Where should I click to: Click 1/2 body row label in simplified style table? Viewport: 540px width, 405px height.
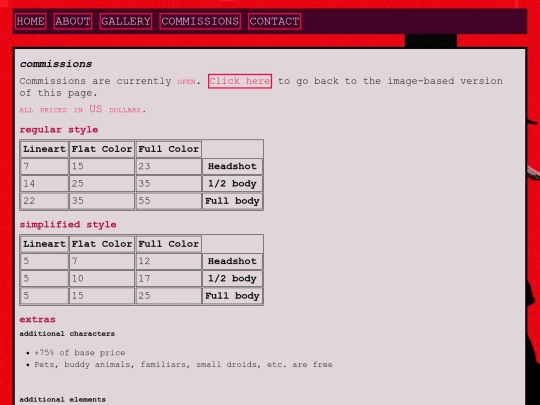click(x=232, y=278)
